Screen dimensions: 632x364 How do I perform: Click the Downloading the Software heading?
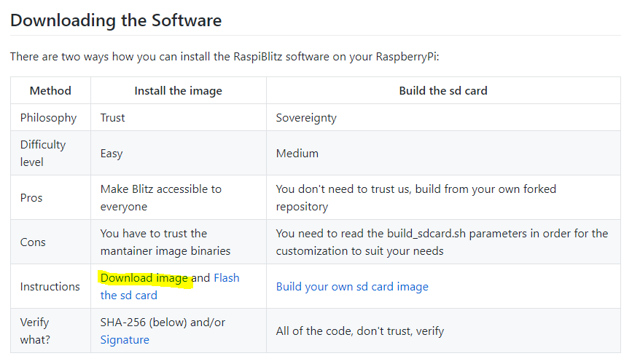116,20
